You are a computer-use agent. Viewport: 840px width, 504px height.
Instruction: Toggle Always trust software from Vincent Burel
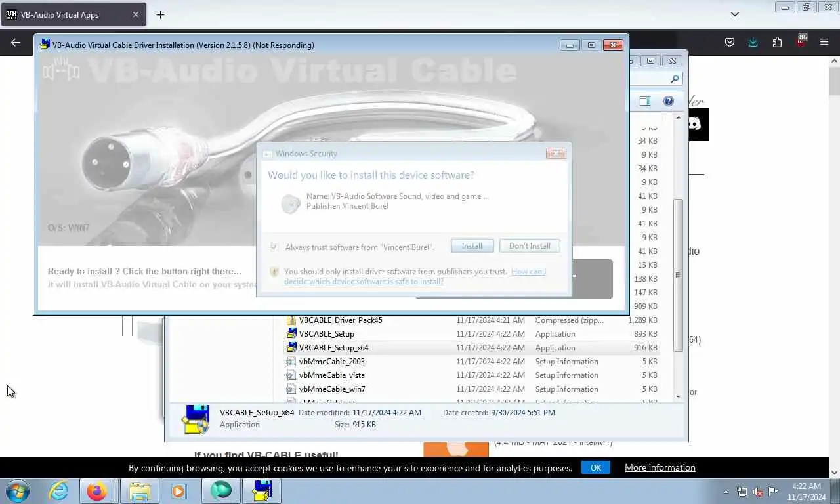[x=274, y=247]
